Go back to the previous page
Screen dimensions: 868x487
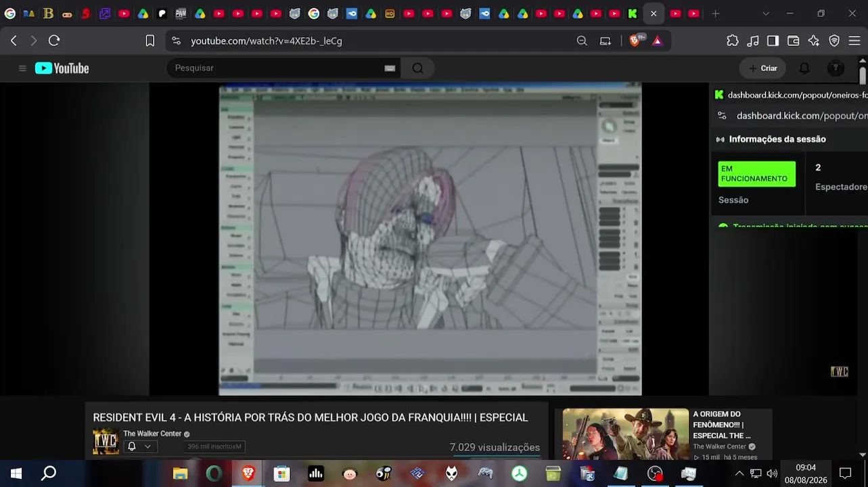[x=14, y=41]
